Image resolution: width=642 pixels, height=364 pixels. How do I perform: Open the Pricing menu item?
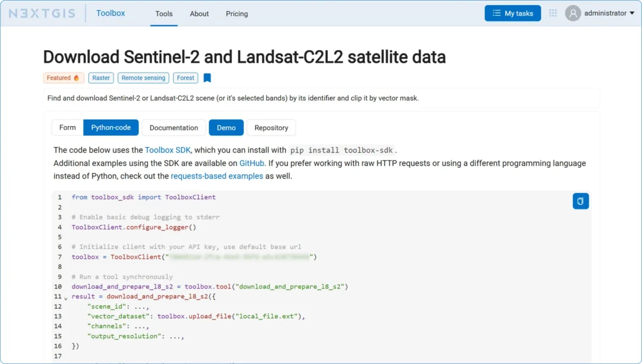(x=236, y=14)
